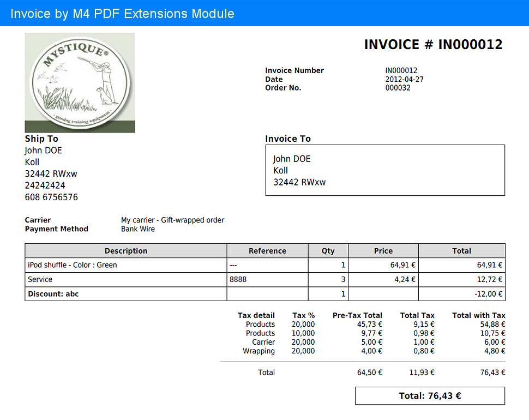Click the 'Ship To' heading
Image resolution: width=529 pixels, height=420 pixels.
(41, 139)
